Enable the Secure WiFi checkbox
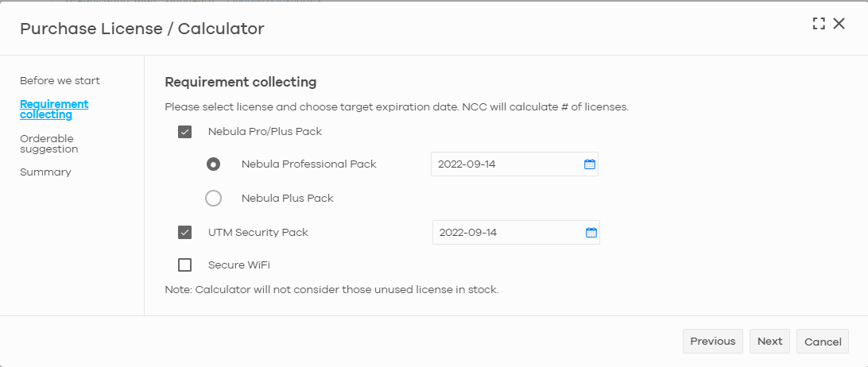The height and width of the screenshot is (367, 868). pos(185,265)
